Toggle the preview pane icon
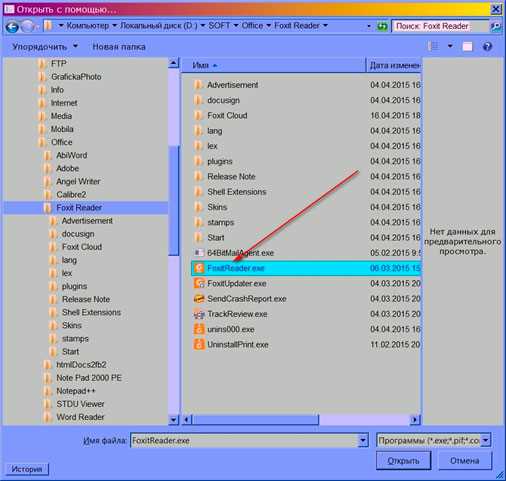506x481 pixels. click(467, 46)
